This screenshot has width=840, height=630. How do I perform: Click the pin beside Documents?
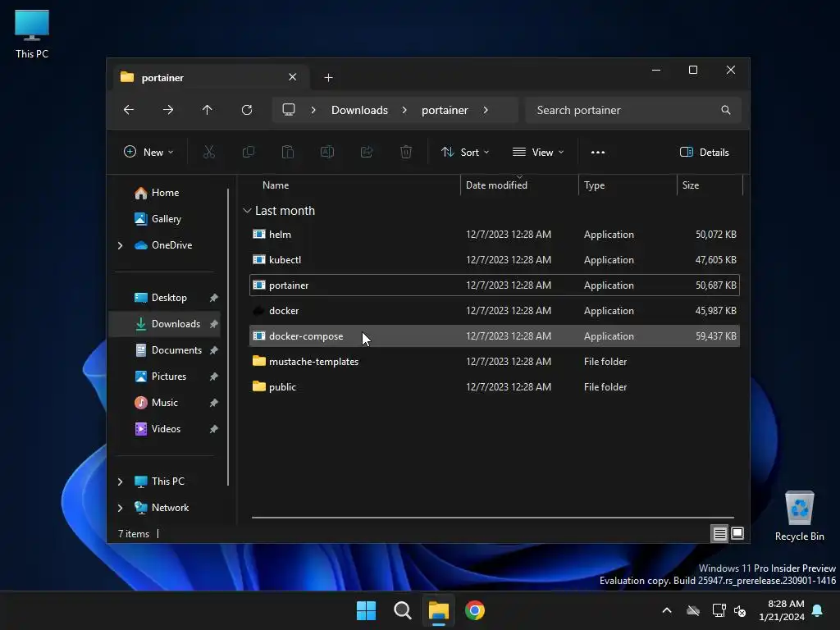(x=214, y=350)
